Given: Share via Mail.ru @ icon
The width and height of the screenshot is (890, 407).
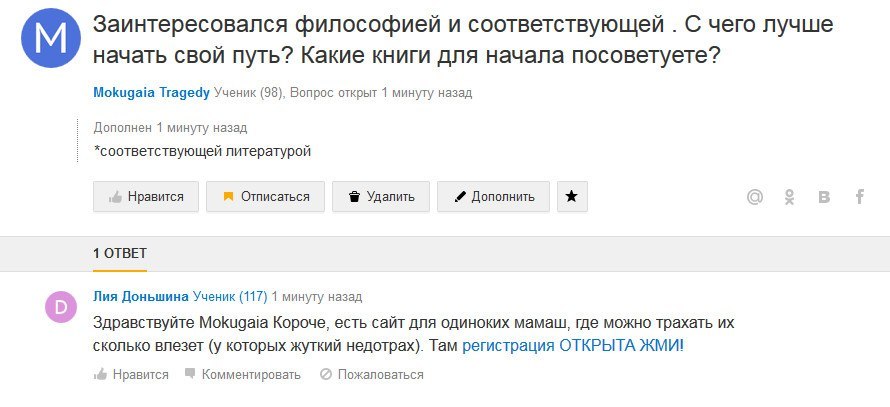Looking at the screenshot, I should click(754, 197).
